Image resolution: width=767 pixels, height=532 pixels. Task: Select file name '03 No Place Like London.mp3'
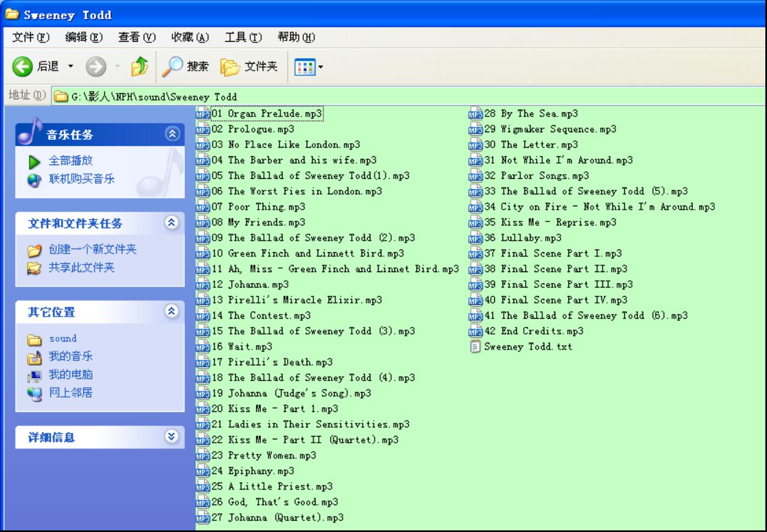click(x=286, y=145)
